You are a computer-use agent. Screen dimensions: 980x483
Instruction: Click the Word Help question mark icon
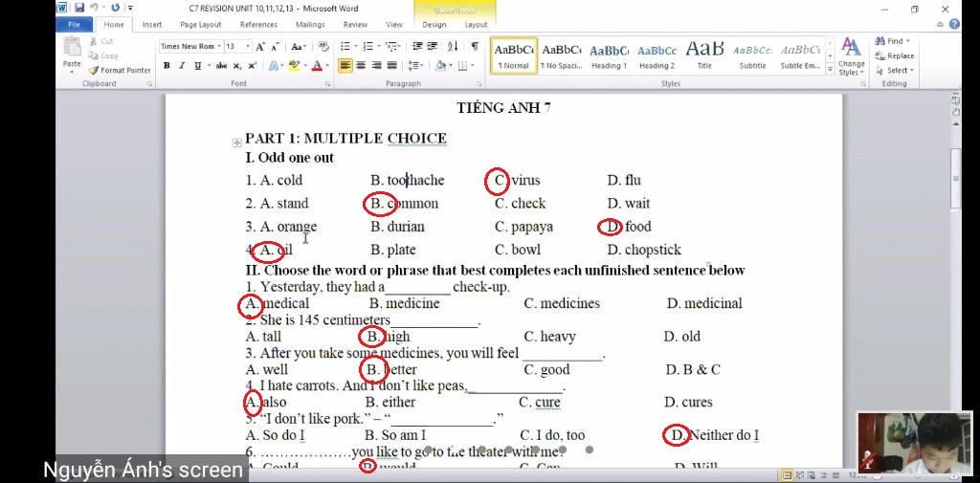(954, 24)
